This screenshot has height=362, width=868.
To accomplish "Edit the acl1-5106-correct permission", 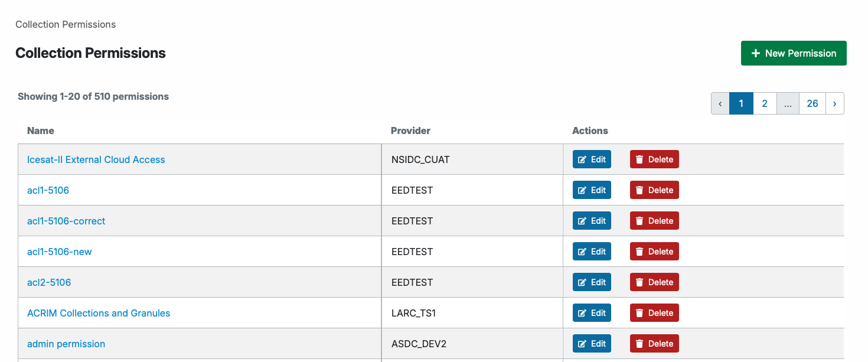I will tap(592, 221).
